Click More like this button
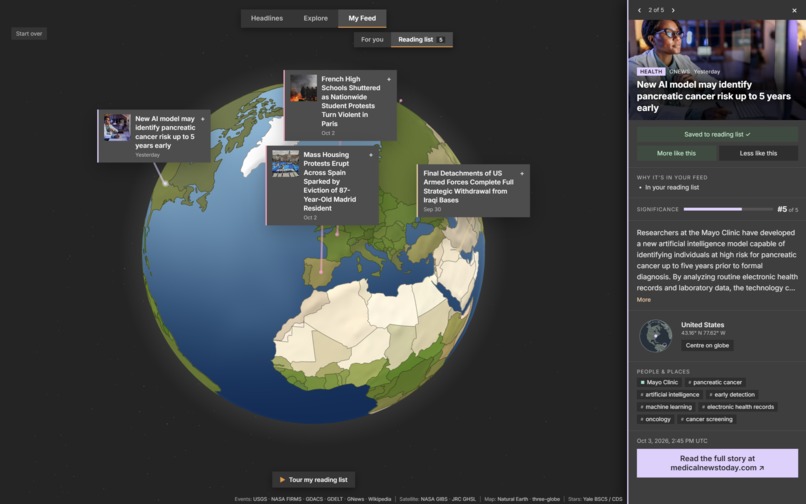The image size is (806, 504). coord(676,153)
